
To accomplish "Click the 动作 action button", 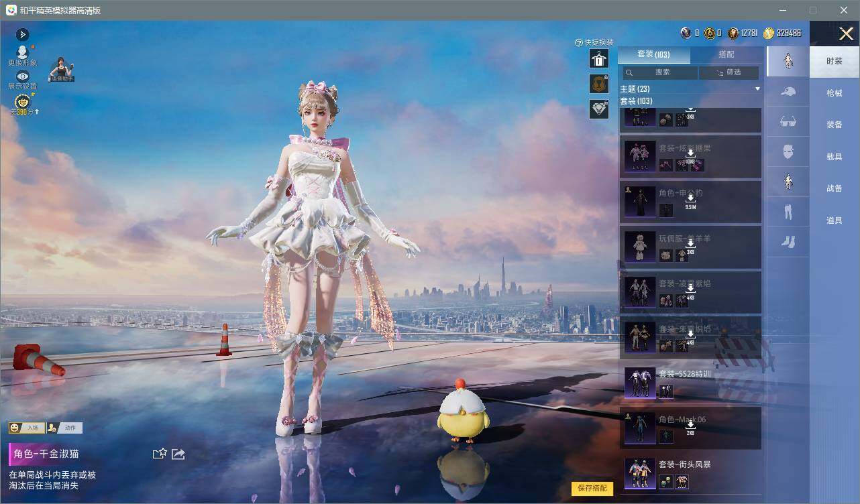I will (65, 428).
